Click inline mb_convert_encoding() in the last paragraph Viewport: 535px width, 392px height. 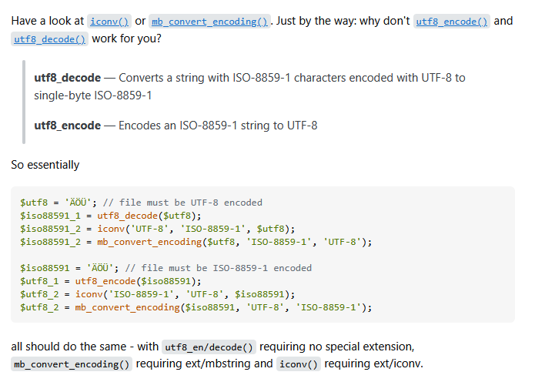pos(72,365)
